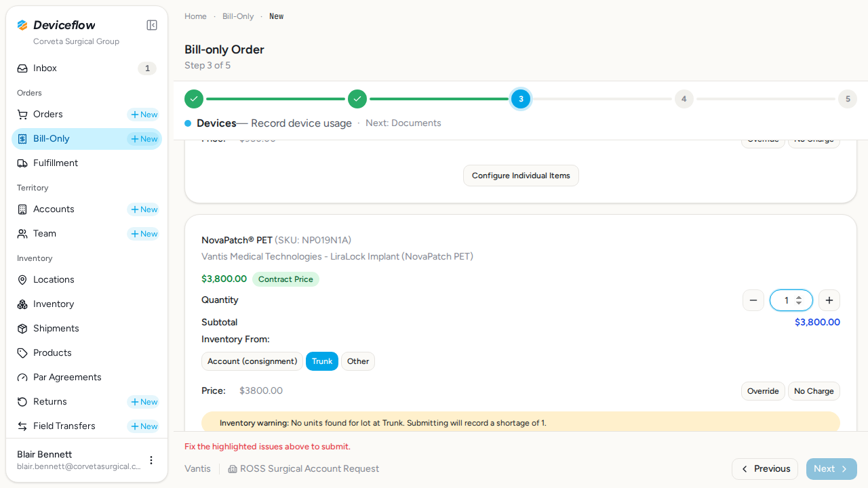Decrease quantity with minus button
868x488 pixels.
point(753,300)
